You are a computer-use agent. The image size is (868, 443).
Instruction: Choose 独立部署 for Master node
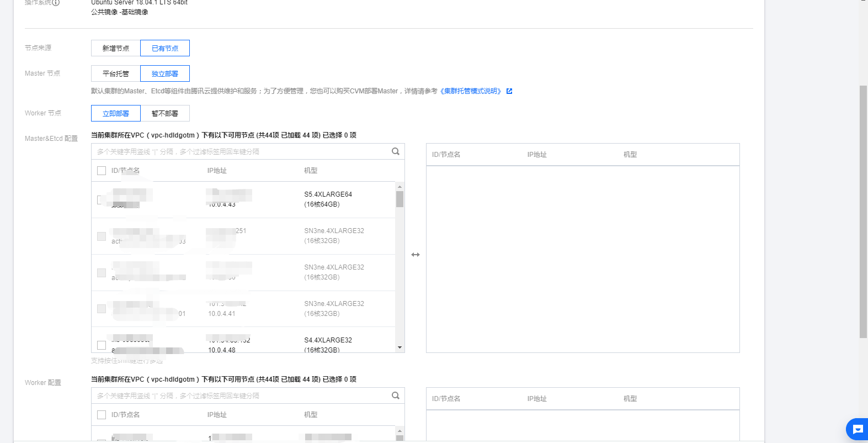[165, 73]
